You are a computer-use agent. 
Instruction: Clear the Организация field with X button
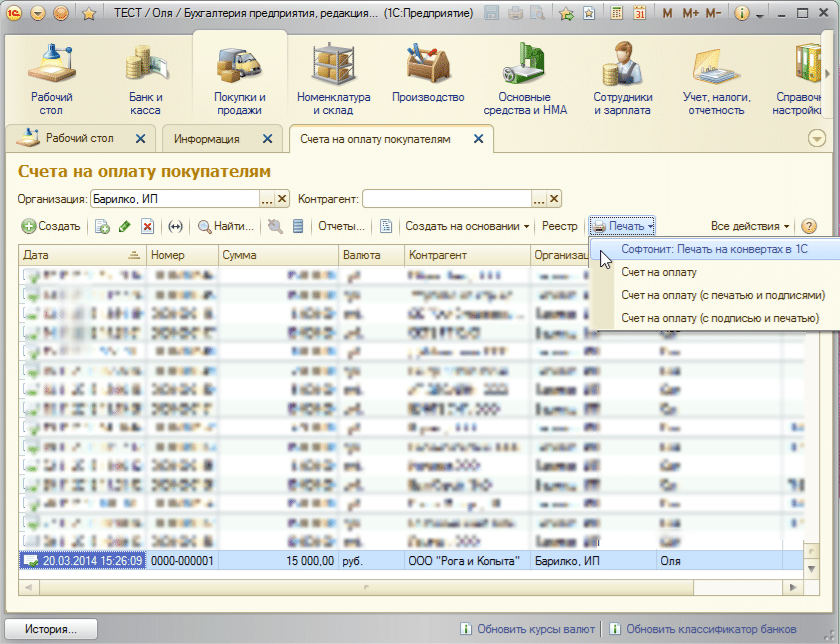(x=282, y=199)
